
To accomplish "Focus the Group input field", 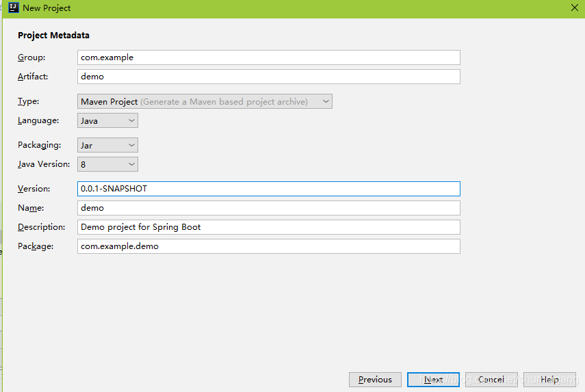I will coord(269,57).
